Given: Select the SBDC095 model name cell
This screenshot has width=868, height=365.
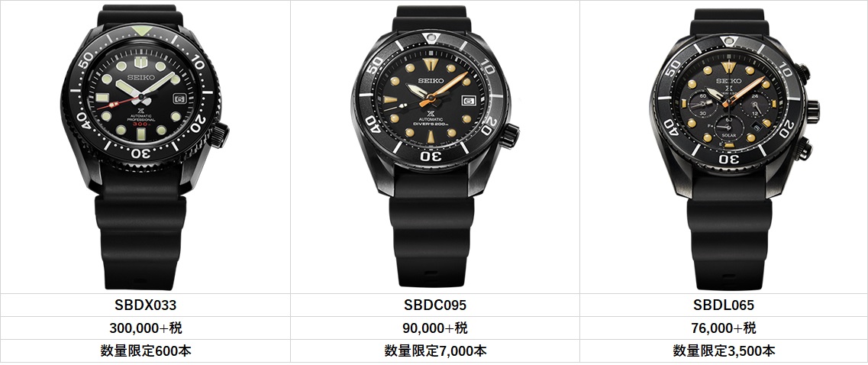Looking at the screenshot, I should [435, 305].
